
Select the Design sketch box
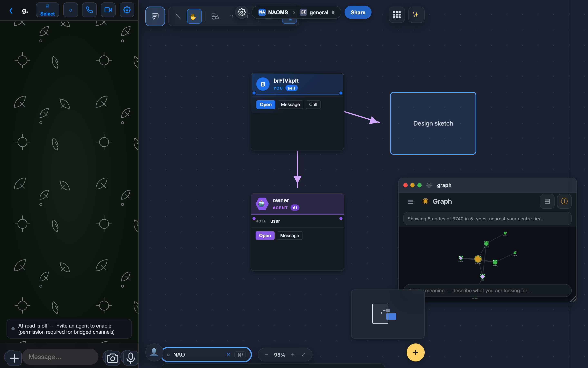433,123
